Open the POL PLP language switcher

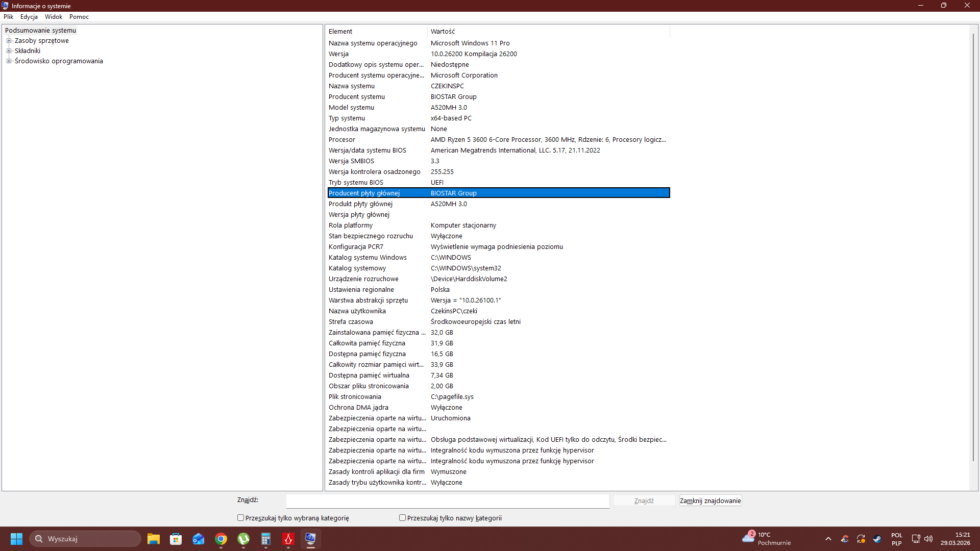click(897, 539)
